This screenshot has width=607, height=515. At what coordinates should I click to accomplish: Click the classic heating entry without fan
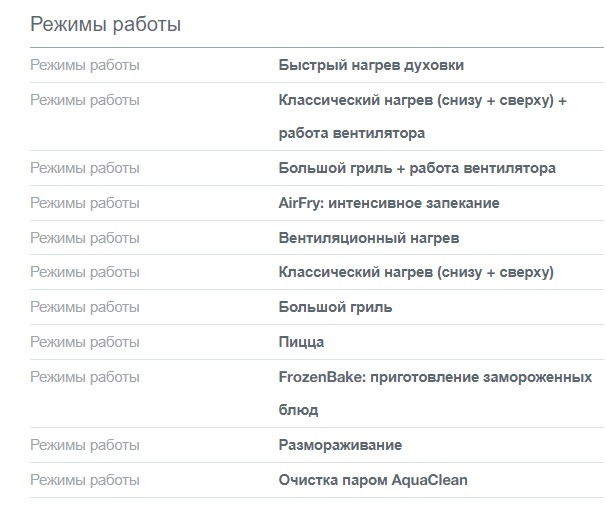coord(415,272)
